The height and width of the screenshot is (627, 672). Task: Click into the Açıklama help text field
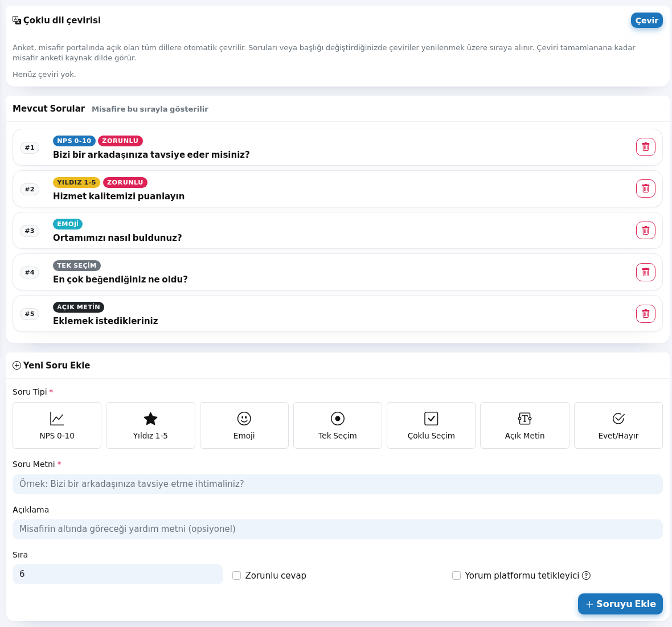pos(338,529)
